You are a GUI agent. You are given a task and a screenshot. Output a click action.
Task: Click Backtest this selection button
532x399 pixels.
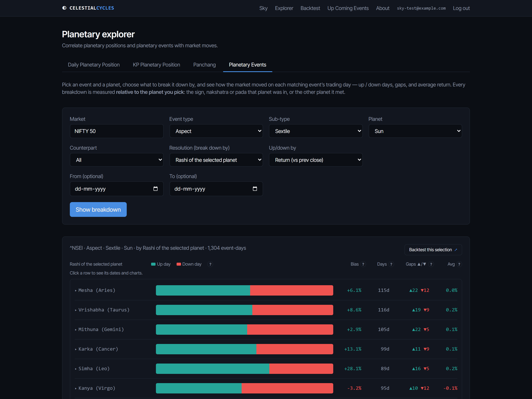pos(433,250)
